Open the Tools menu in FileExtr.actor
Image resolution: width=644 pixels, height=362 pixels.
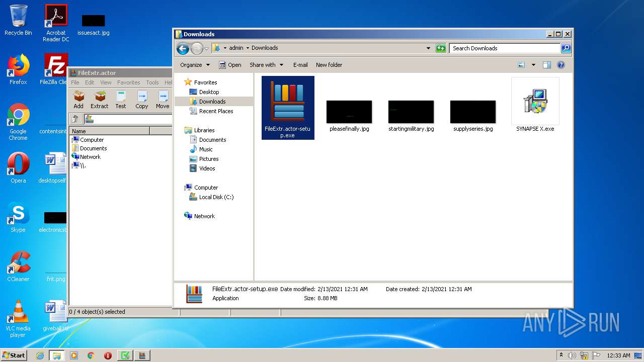click(x=152, y=82)
